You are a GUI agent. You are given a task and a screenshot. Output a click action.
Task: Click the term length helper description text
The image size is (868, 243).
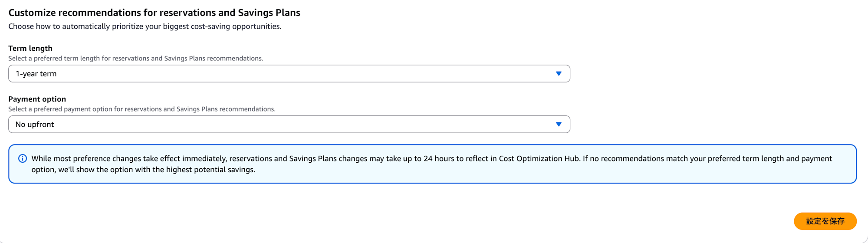[x=136, y=59]
